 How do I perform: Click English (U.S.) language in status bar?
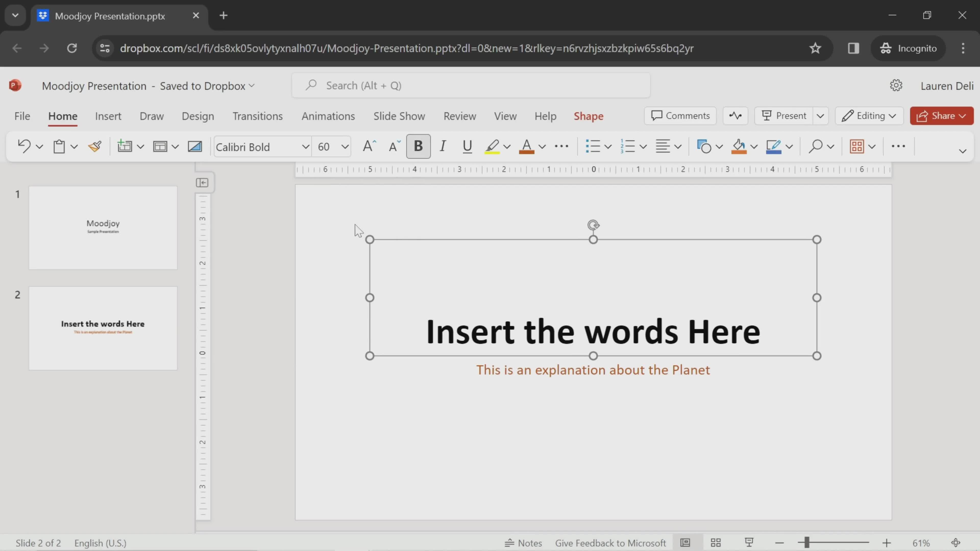tap(101, 543)
